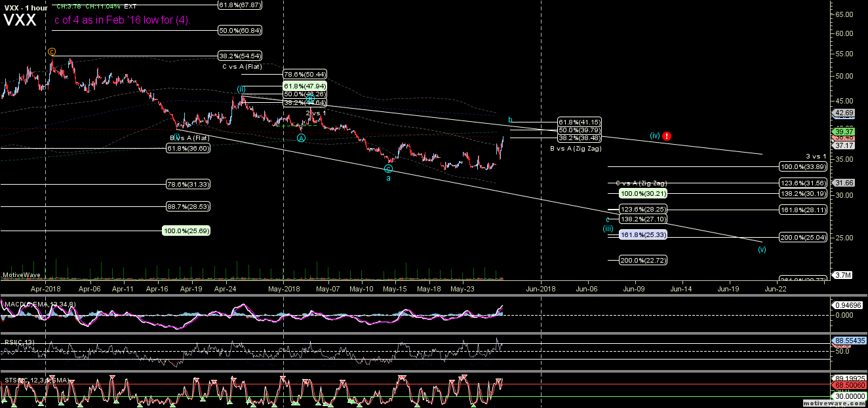868x408 pixels.
Task: Click the cyan (v) wave label
Action: point(762,249)
